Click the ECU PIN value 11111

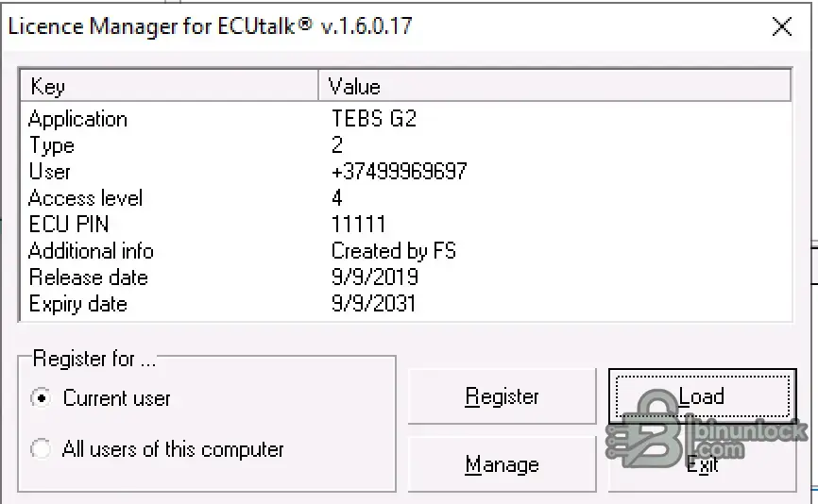pyautogui.click(x=359, y=225)
